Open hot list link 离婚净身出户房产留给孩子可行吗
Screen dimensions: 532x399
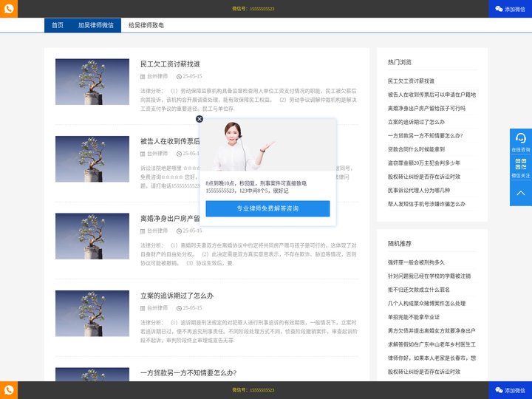426,108
